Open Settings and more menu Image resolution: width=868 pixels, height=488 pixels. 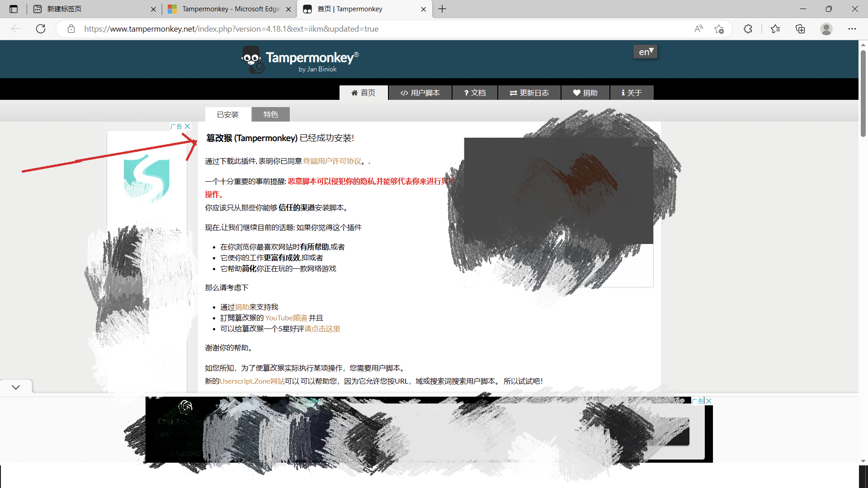[852, 29]
